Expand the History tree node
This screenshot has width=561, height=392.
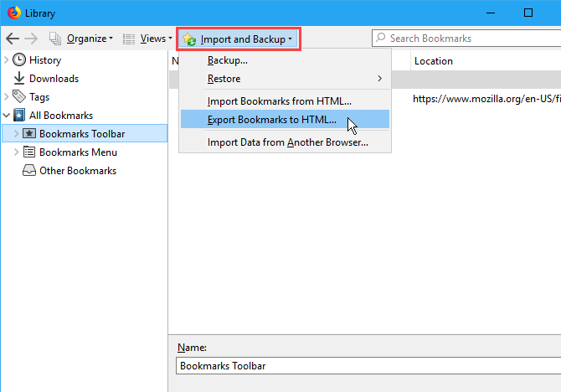pos(6,59)
